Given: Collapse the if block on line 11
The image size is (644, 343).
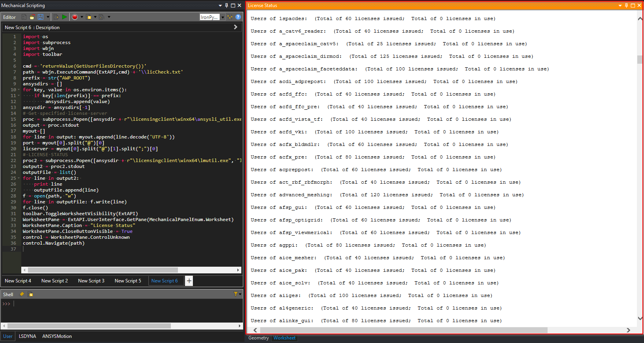Looking at the screenshot, I should coord(19,96).
